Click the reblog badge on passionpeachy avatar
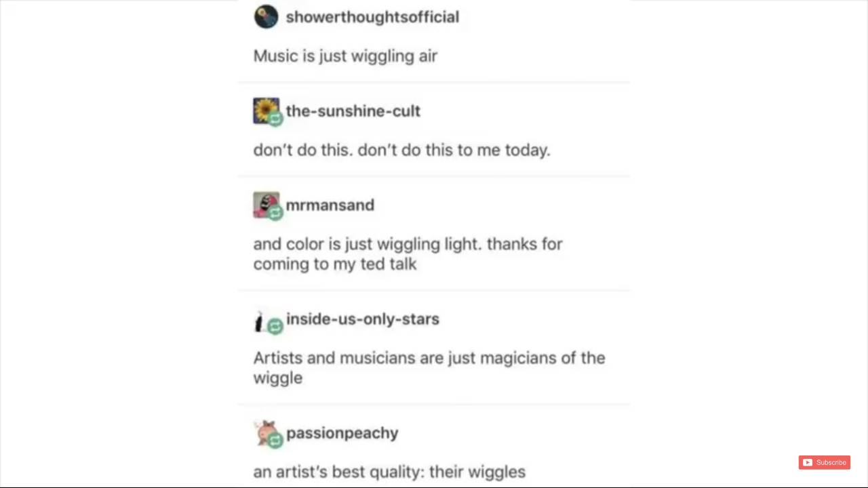Image resolution: width=868 pixels, height=488 pixels. click(275, 441)
